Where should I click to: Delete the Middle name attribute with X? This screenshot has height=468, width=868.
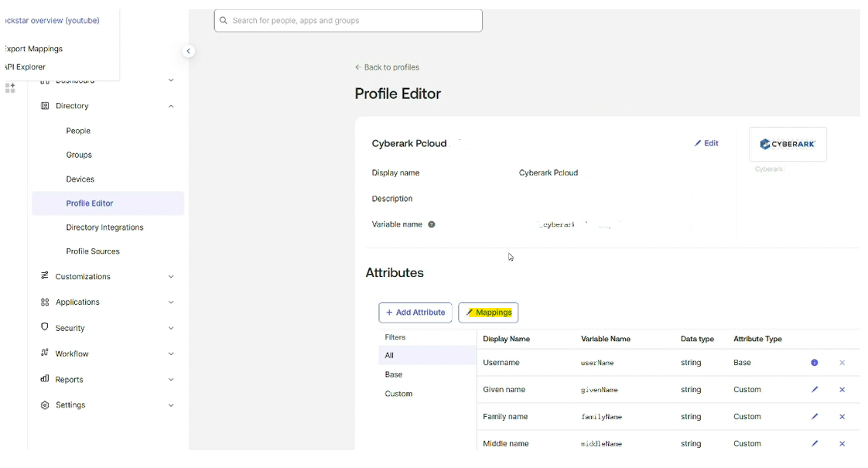coord(842,443)
